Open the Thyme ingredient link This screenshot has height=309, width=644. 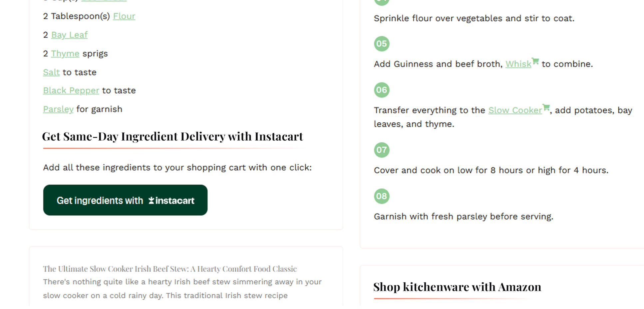click(x=65, y=53)
